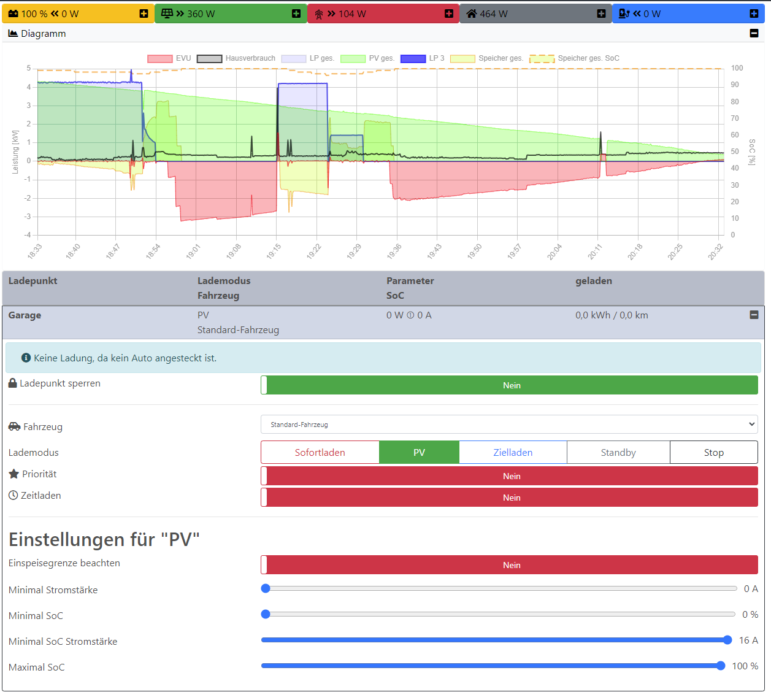The width and height of the screenshot is (771, 700).
Task: Enable the Priorität toggle
Action: click(510, 476)
